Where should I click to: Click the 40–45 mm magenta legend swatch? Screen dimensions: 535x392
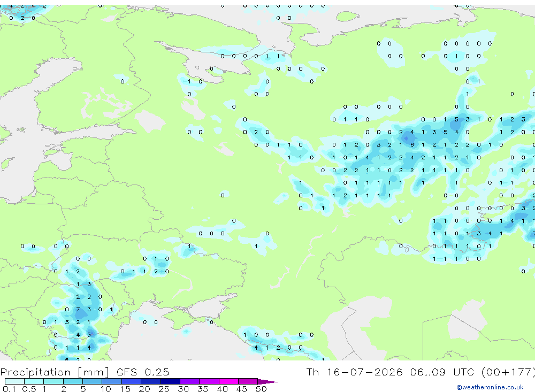coord(228,381)
